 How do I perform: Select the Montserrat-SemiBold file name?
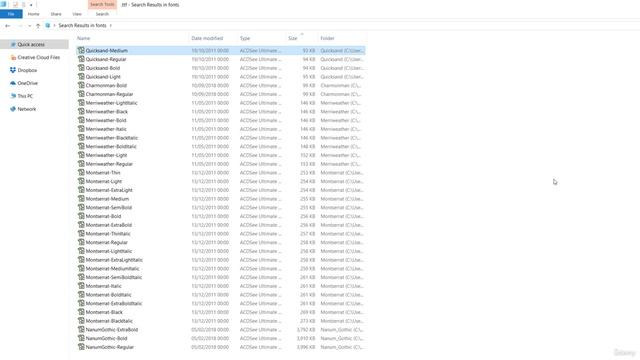[109, 207]
